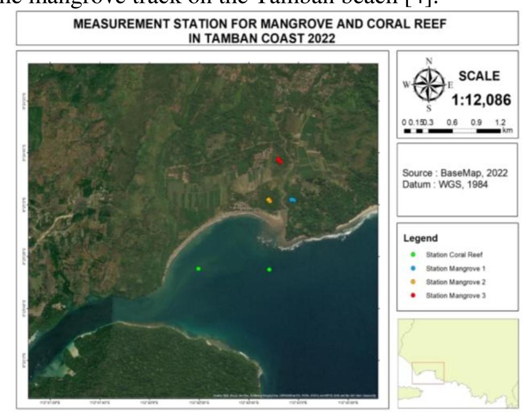
Task: Click the red Station Mangrove 3 legend dot
Action: pos(413,296)
